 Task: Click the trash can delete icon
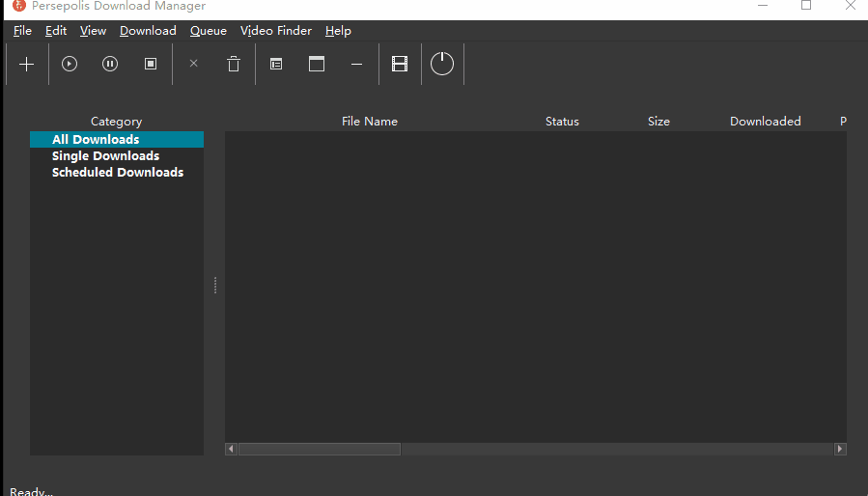pyautogui.click(x=234, y=65)
